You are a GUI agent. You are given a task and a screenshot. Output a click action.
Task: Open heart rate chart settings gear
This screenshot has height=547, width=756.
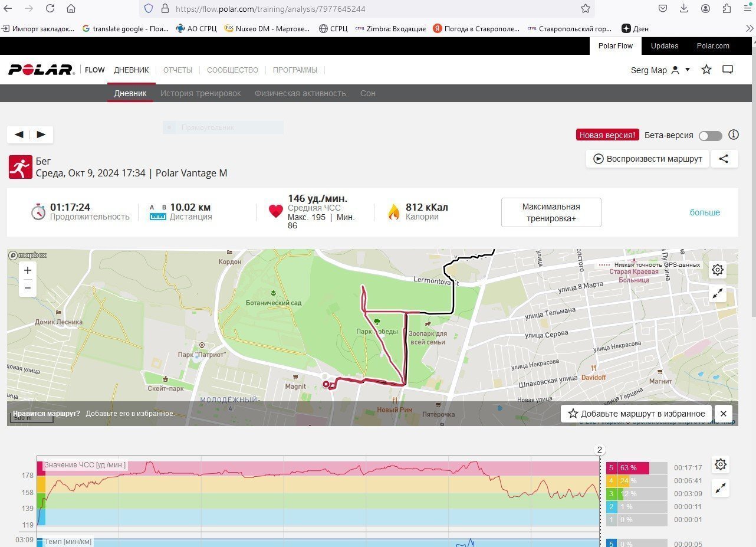point(720,464)
